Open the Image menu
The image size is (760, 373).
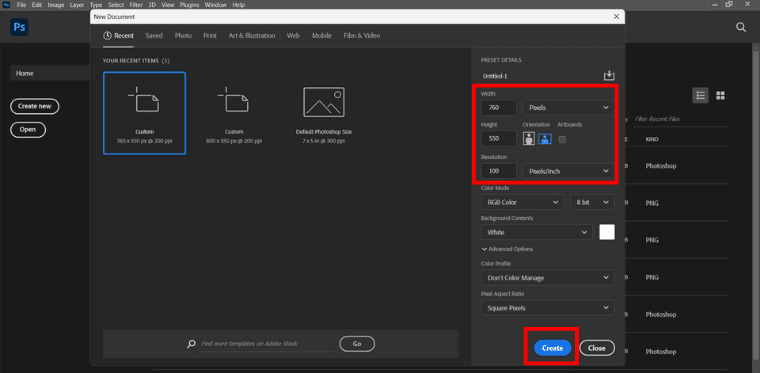(x=56, y=5)
